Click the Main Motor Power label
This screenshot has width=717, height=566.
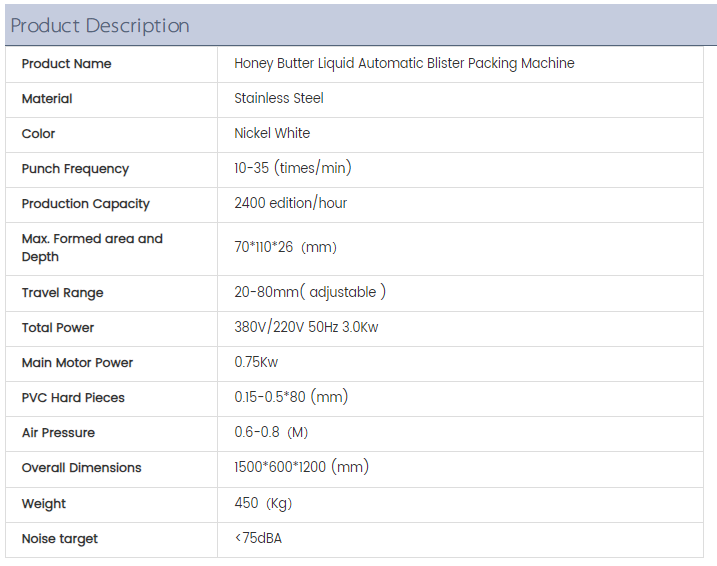77,363
